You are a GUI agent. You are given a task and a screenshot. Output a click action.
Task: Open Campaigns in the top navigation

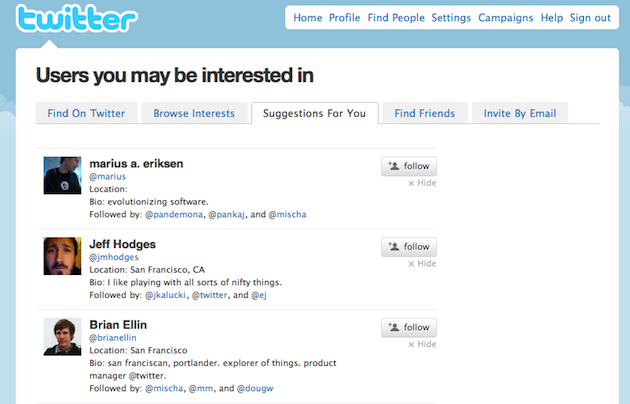[x=505, y=18]
